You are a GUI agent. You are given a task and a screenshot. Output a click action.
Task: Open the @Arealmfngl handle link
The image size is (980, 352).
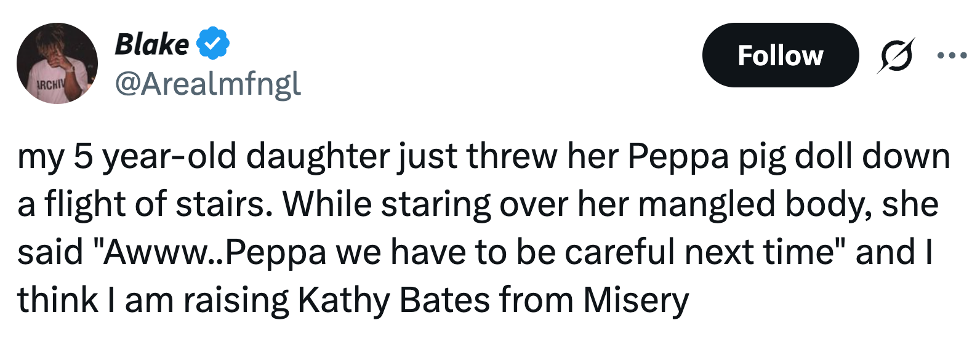(208, 84)
